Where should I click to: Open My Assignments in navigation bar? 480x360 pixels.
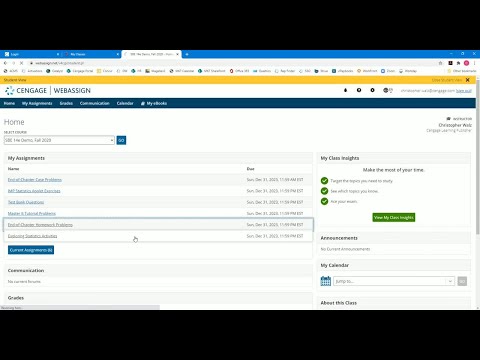point(37,103)
